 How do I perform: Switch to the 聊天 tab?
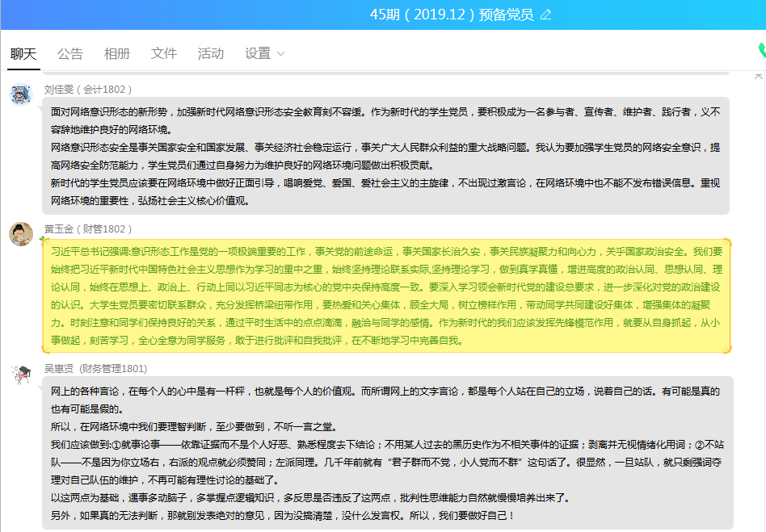pos(23,53)
